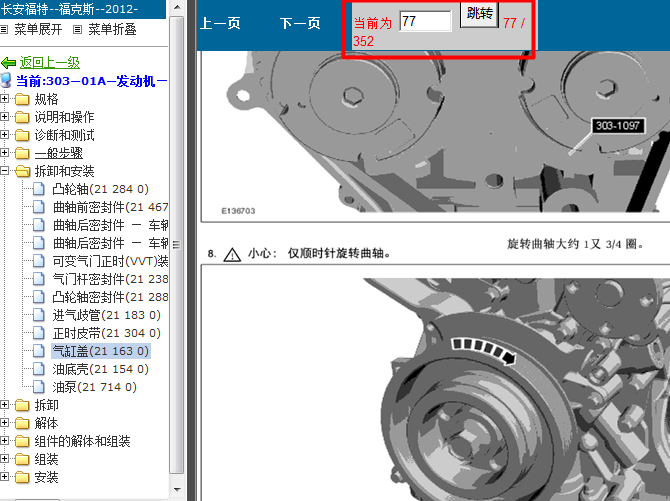Click the document icon beside 进气歧管
The height and width of the screenshot is (501, 670).
(x=39, y=315)
